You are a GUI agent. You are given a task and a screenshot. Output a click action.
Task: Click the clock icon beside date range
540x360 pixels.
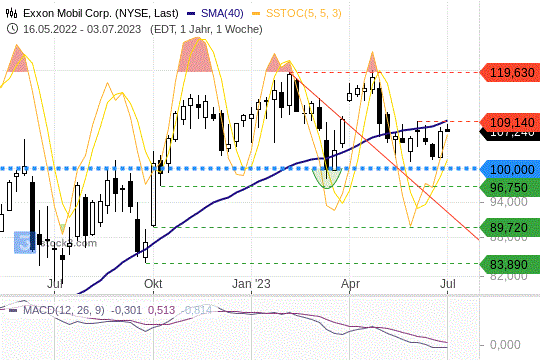point(12,29)
